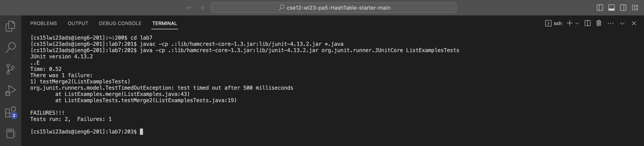Open the customize layout icon
The image size is (644, 146).
635,8
